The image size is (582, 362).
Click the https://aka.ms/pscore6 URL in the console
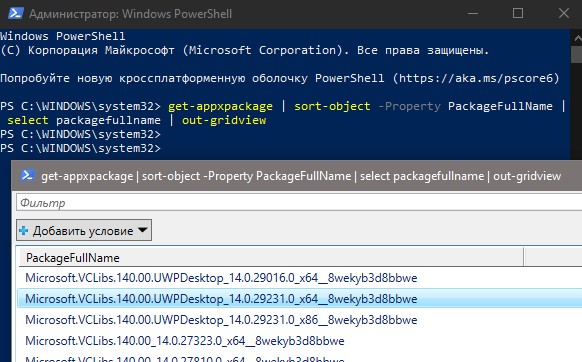pos(476,78)
